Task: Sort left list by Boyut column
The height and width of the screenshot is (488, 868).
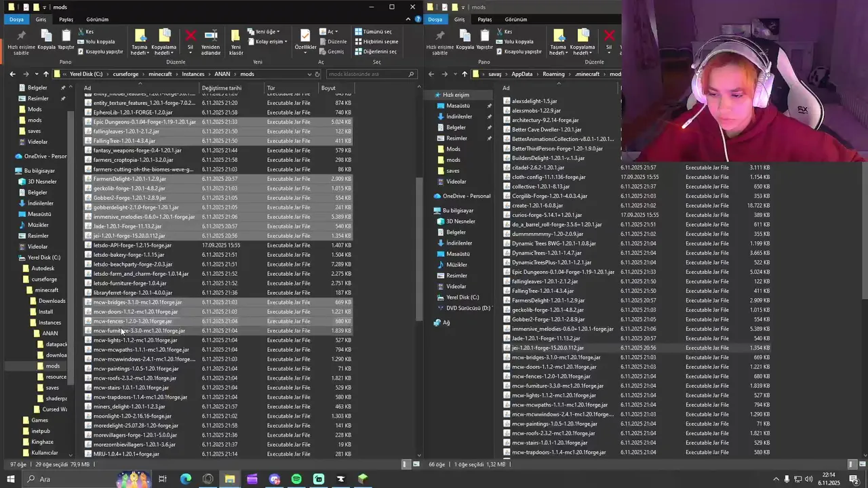Action: (x=336, y=88)
